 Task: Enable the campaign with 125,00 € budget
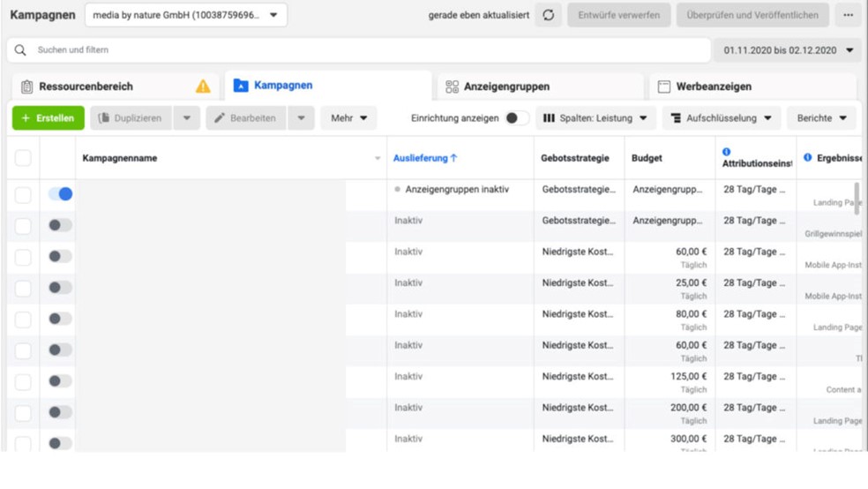(60, 381)
